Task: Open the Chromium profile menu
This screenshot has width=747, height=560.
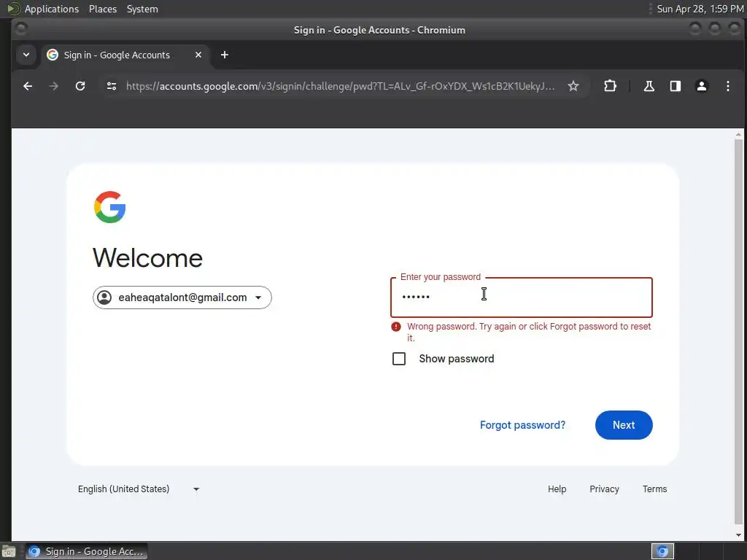Action: [701, 86]
